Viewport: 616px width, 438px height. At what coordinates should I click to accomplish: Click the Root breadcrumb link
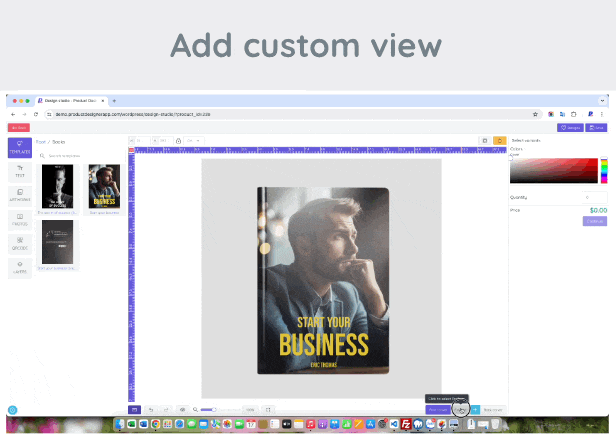coord(41,142)
